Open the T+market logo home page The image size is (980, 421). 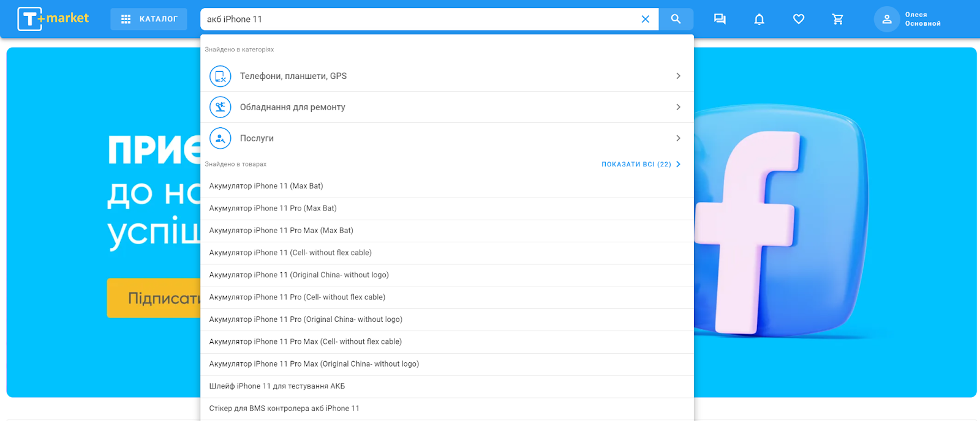[53, 19]
